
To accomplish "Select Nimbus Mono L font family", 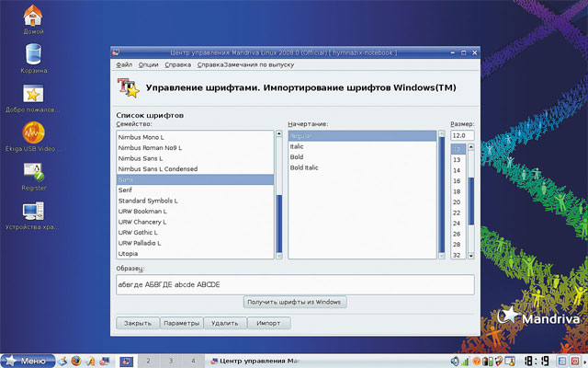I will point(195,137).
